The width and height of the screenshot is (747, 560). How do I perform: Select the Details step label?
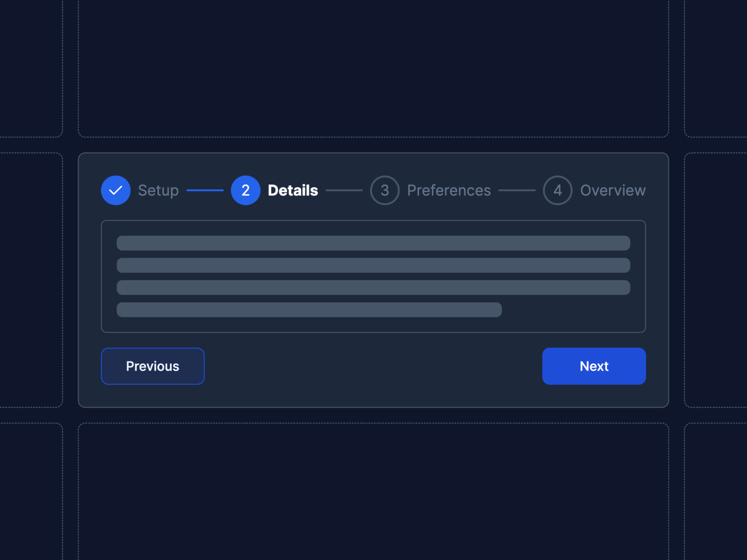click(292, 190)
